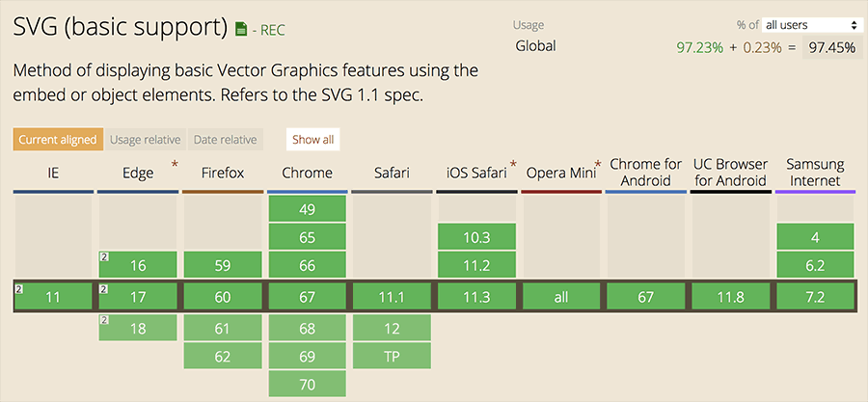Open the note 2 marker on Edge 18
The width and height of the screenshot is (868, 402).
point(103,319)
